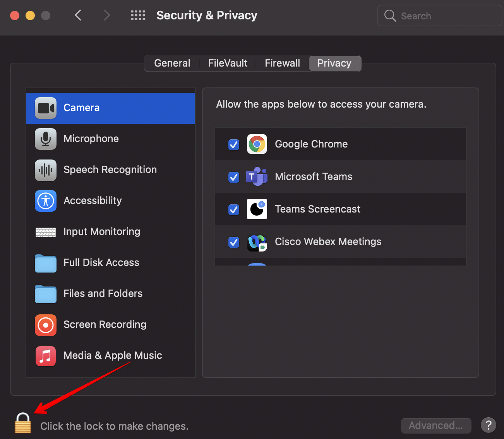Switch to the Firewall tab

pyautogui.click(x=282, y=63)
